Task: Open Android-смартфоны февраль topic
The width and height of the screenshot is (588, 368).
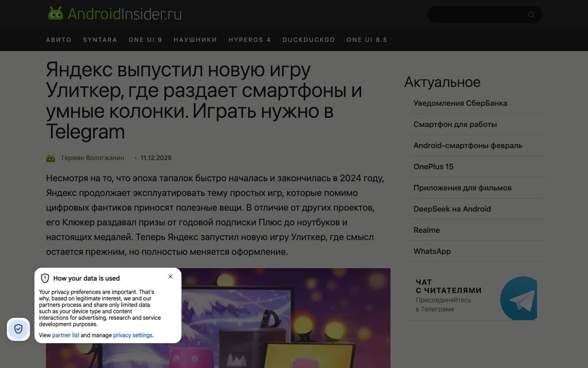Action: (x=468, y=145)
